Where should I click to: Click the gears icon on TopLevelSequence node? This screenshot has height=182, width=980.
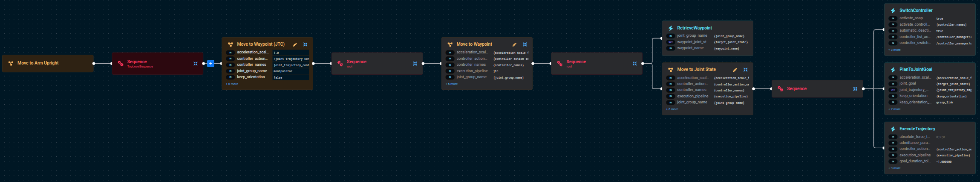pyautogui.click(x=121, y=63)
